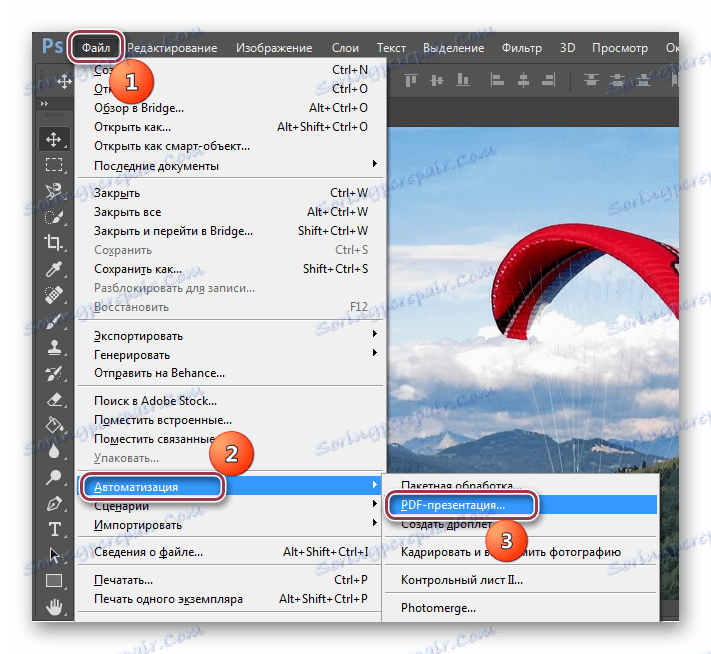Open the Автоматизация submenu
The image size is (711, 654).
pyautogui.click(x=230, y=487)
